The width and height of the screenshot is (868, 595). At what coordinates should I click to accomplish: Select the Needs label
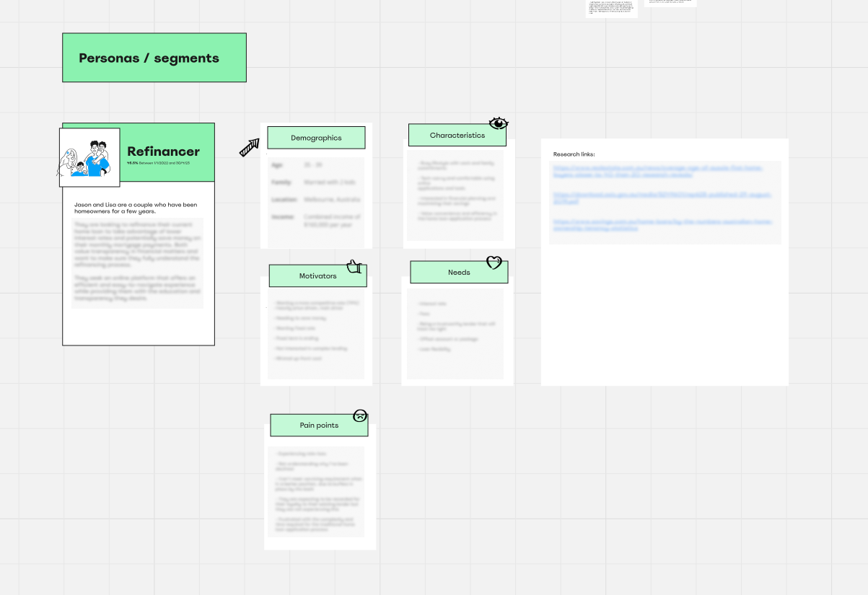tap(459, 272)
